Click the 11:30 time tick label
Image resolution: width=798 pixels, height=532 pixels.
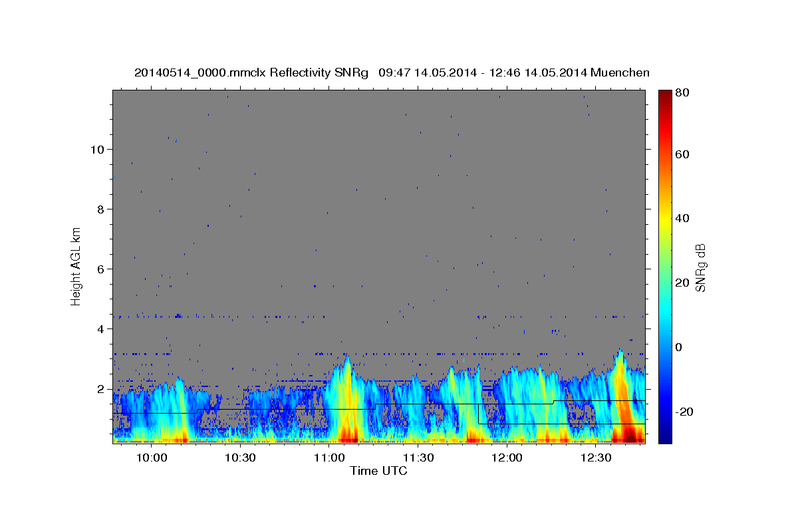pyautogui.click(x=418, y=458)
